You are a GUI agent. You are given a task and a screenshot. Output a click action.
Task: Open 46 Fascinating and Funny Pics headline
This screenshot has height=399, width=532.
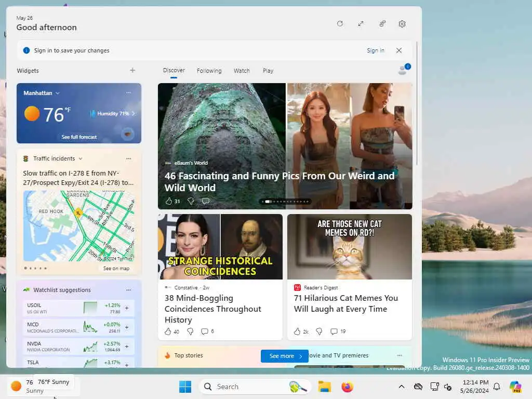click(279, 181)
